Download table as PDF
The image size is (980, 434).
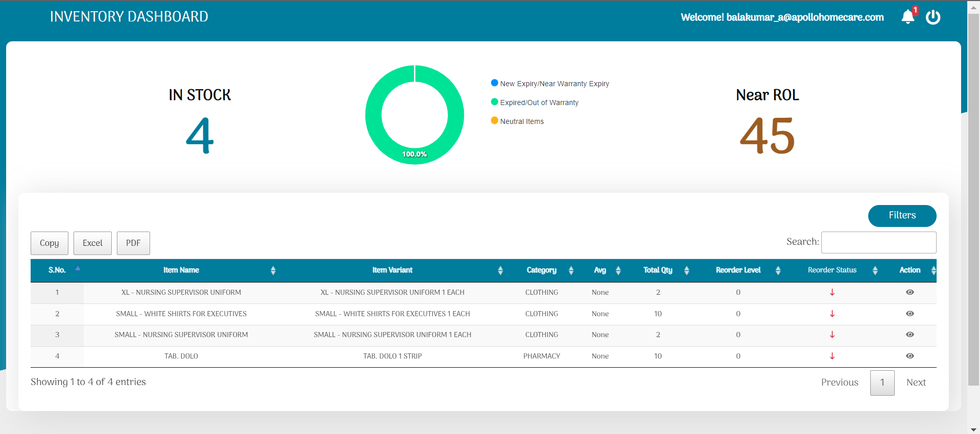click(x=133, y=243)
